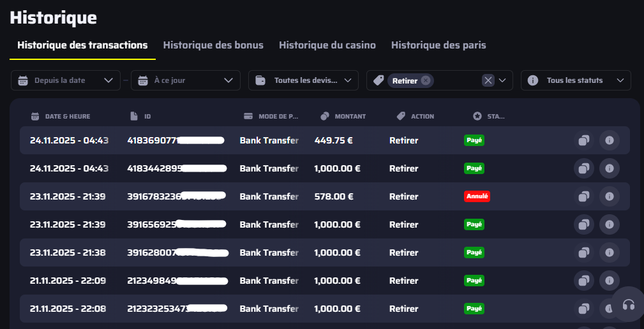Click the 578.00 € amount
Screen dimensions: 644x329
334,196
